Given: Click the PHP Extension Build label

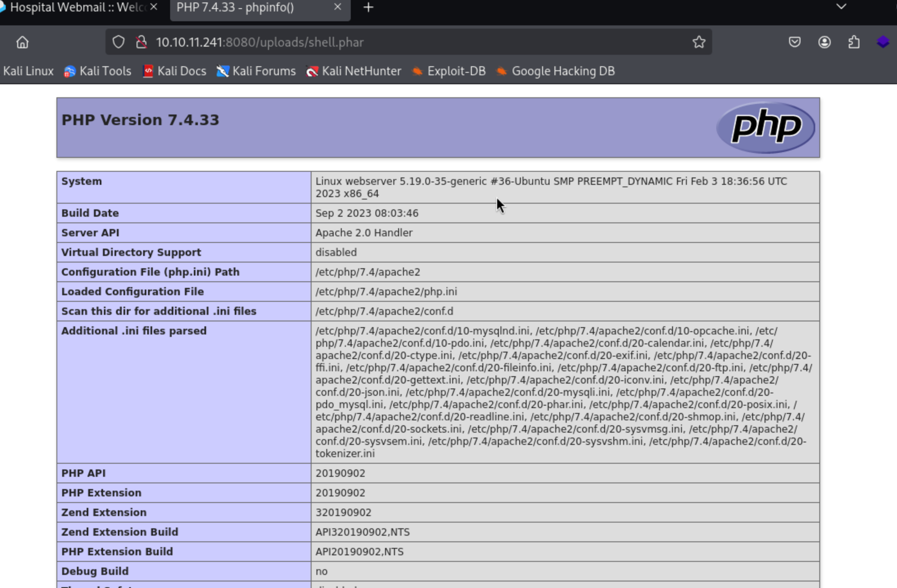Looking at the screenshot, I should click(x=117, y=552).
